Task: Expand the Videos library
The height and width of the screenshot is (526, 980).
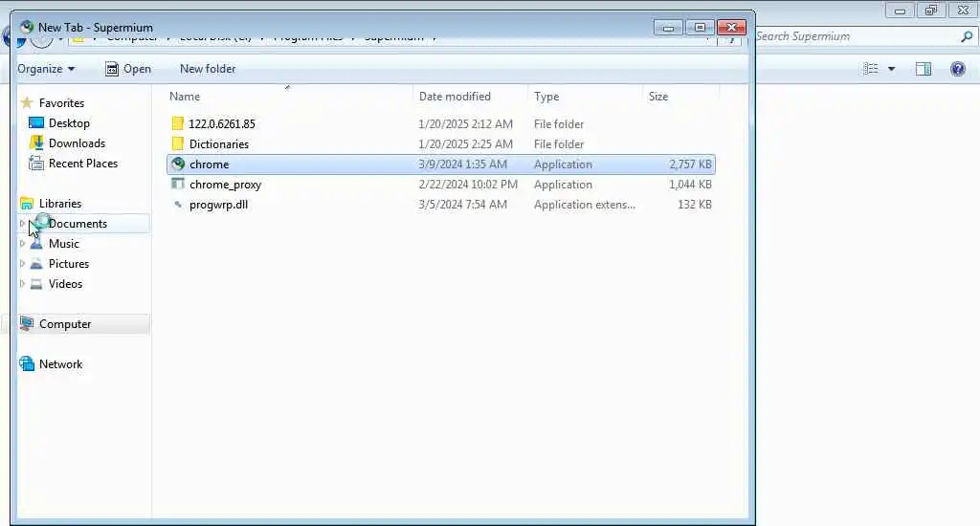Action: tap(23, 284)
